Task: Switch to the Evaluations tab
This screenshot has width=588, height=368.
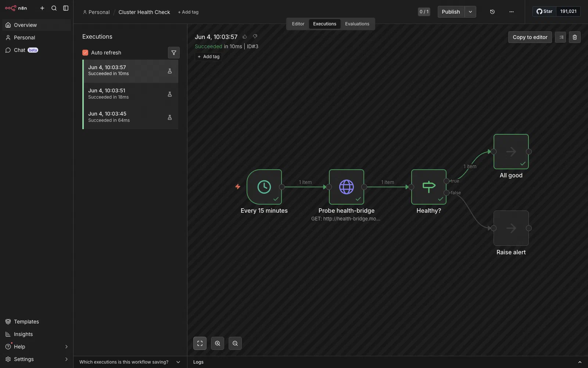Action: (357, 24)
